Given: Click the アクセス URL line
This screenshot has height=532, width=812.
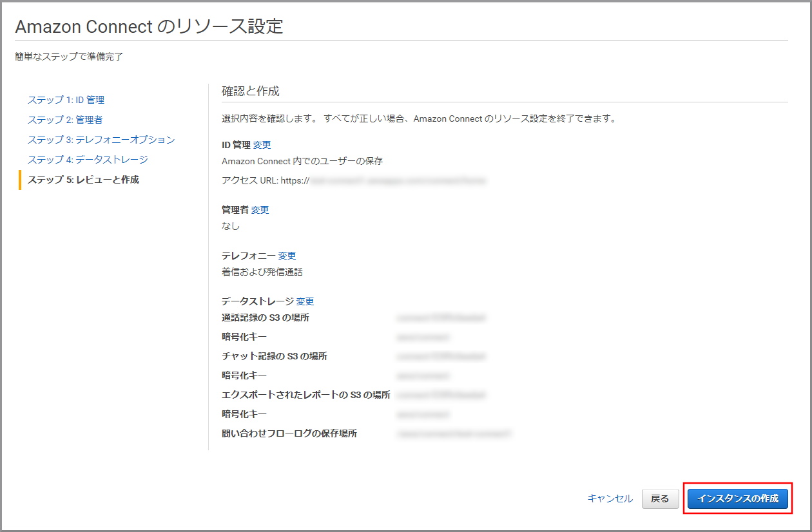Looking at the screenshot, I should [x=354, y=181].
